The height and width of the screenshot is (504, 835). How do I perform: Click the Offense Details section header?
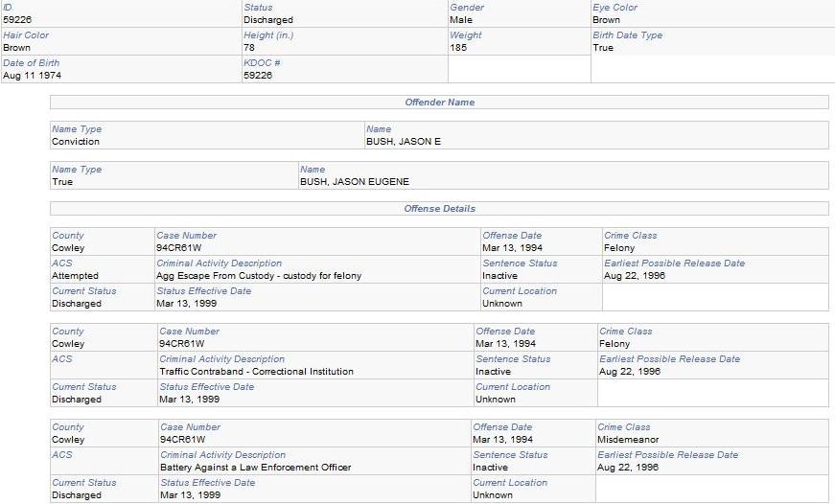(x=439, y=208)
